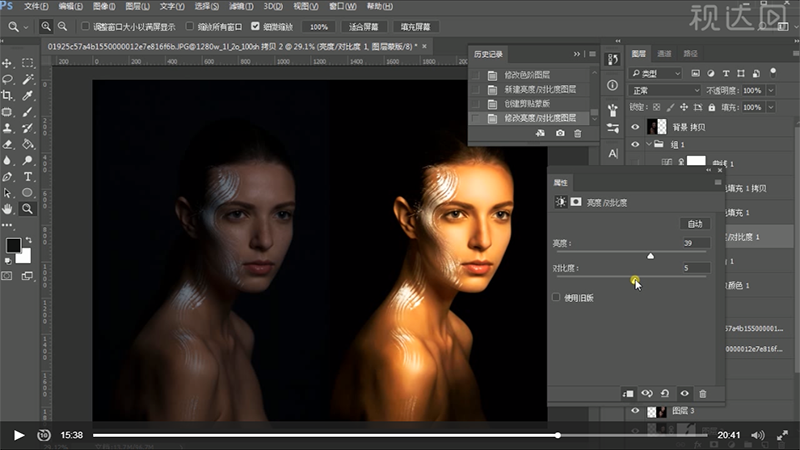Switch to the 路径 tab

[x=690, y=54]
